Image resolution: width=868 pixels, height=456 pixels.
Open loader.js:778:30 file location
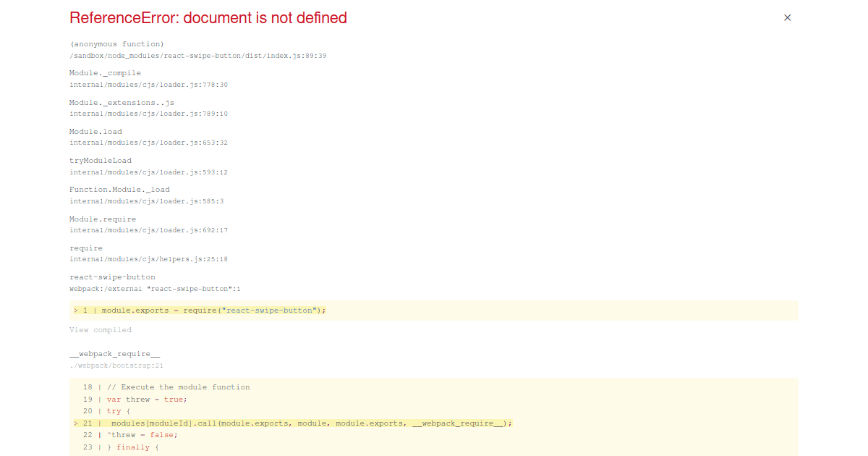(148, 85)
